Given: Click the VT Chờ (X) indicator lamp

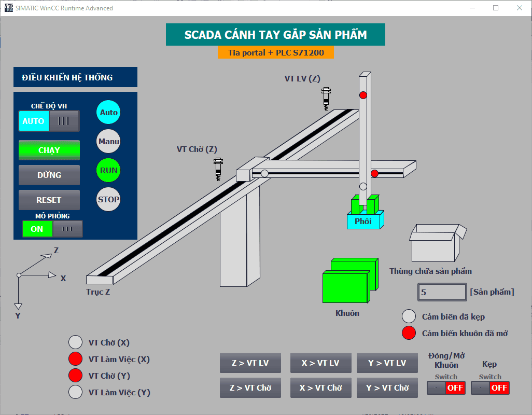Looking at the screenshot, I should tap(75, 342).
